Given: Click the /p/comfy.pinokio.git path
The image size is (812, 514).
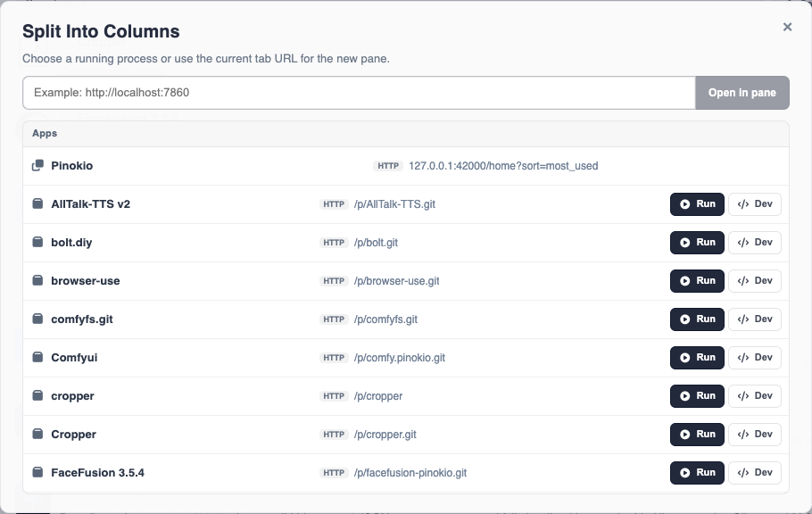Looking at the screenshot, I should coord(399,358).
